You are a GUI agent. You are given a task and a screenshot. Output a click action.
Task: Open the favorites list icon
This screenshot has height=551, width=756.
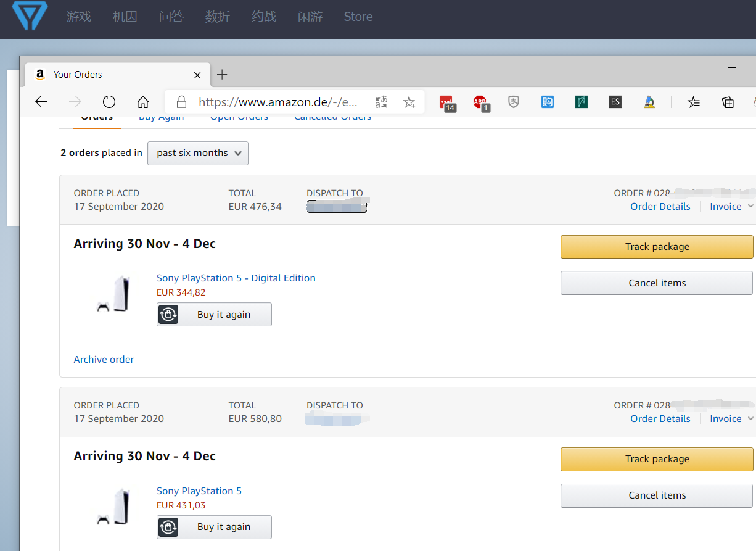[x=694, y=102]
